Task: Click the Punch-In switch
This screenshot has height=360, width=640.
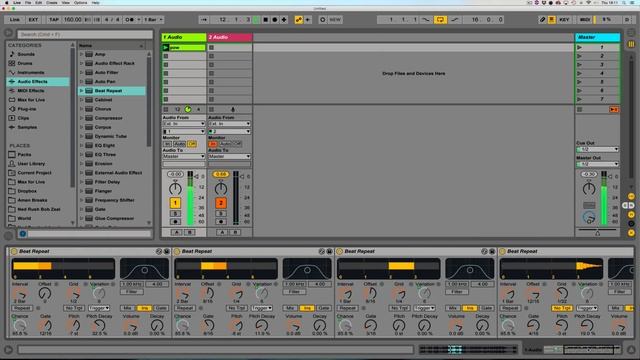Action: click(426, 20)
